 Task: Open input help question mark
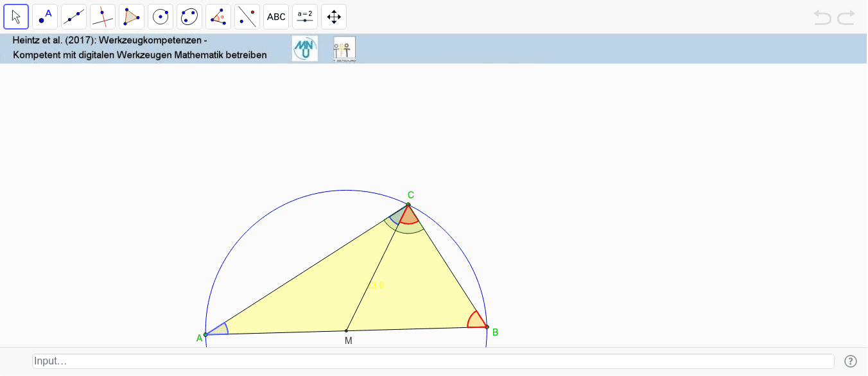click(851, 361)
